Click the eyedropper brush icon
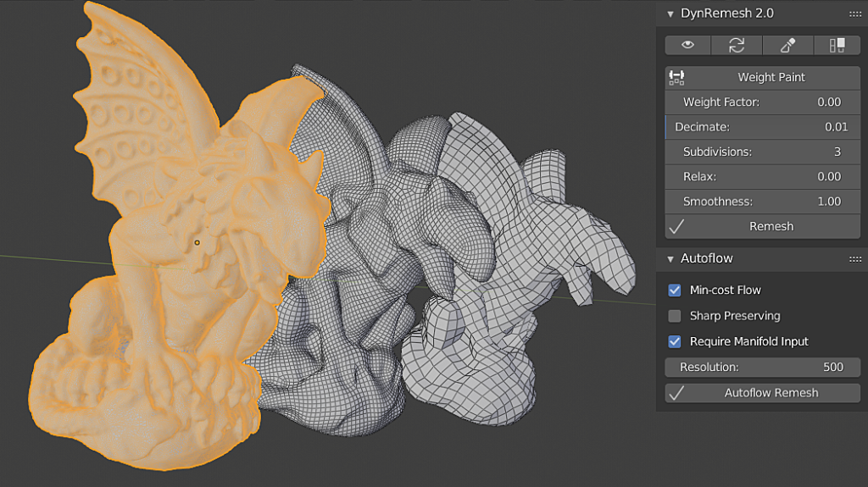Image resolution: width=868 pixels, height=487 pixels. pos(787,45)
